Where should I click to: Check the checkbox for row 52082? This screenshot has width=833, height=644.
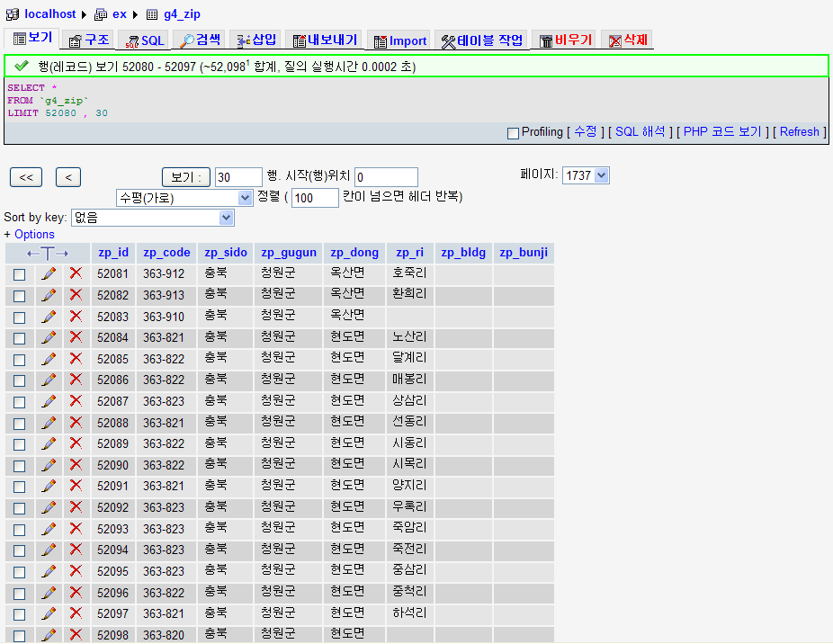(x=19, y=296)
